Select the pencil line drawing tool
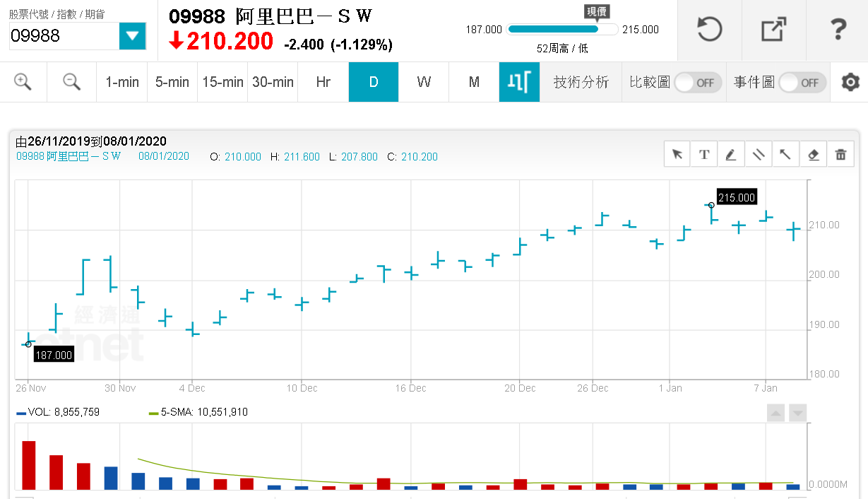This screenshot has width=868, height=499. tap(731, 155)
